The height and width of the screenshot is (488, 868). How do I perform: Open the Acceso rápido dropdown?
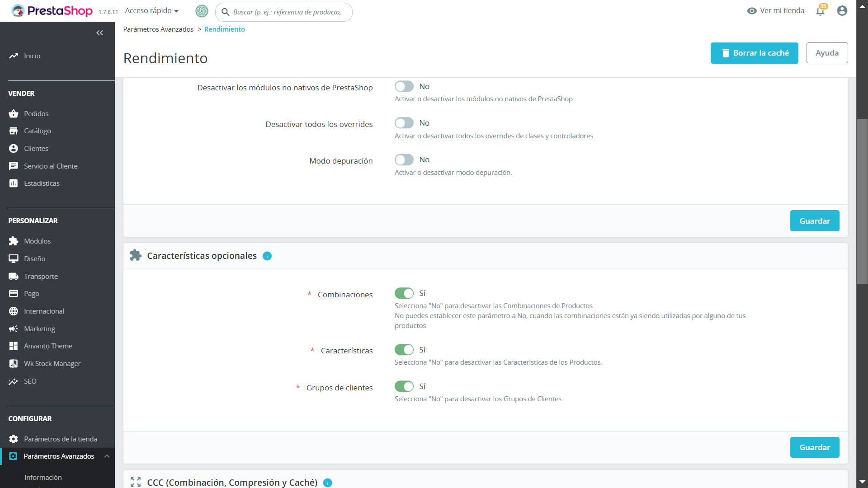click(152, 11)
